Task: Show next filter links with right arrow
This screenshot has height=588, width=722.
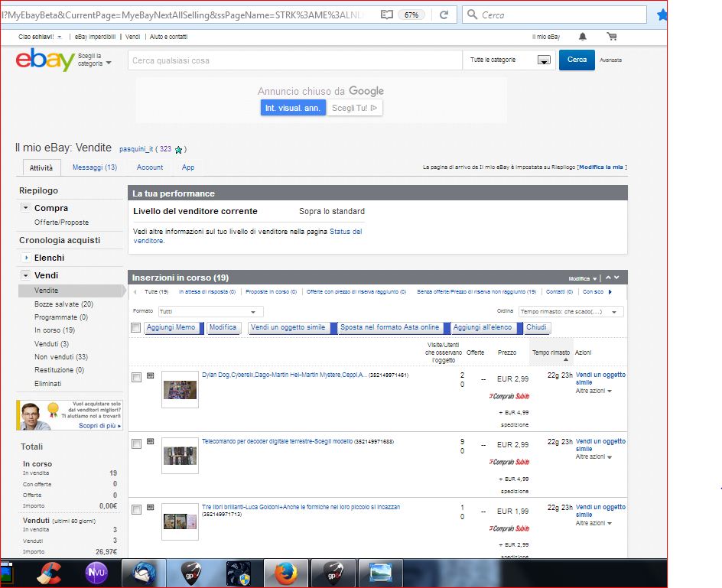Action: click(x=610, y=291)
